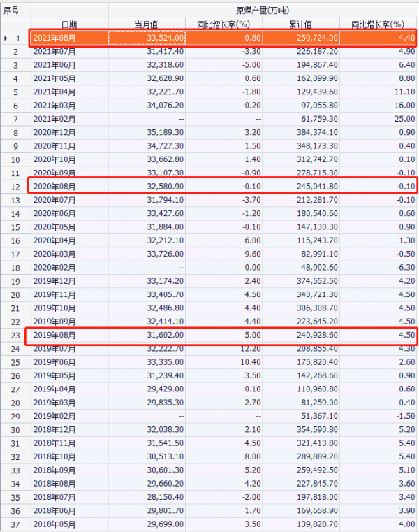Click monthly value 31,602.00

[147, 335]
